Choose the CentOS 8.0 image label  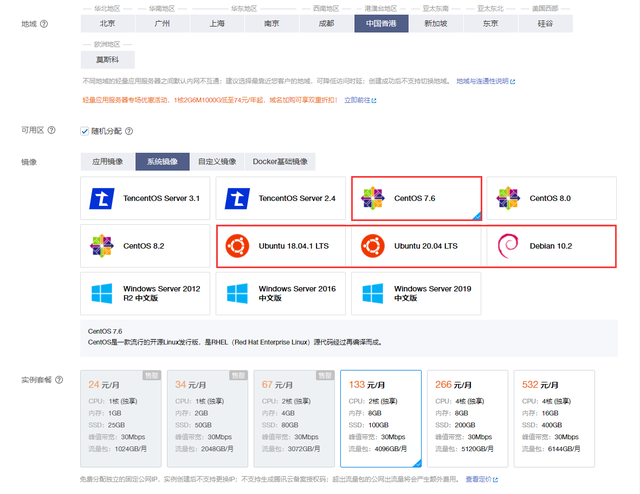tap(550, 198)
